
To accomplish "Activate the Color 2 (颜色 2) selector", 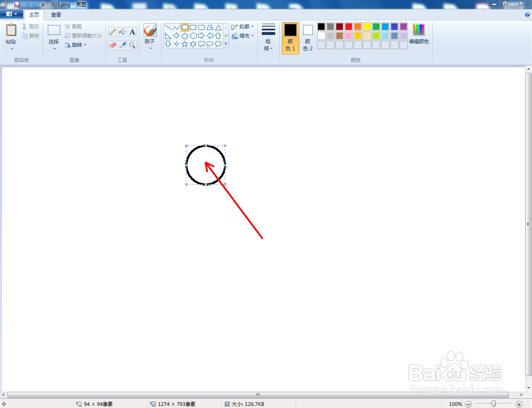I will 308,38.
